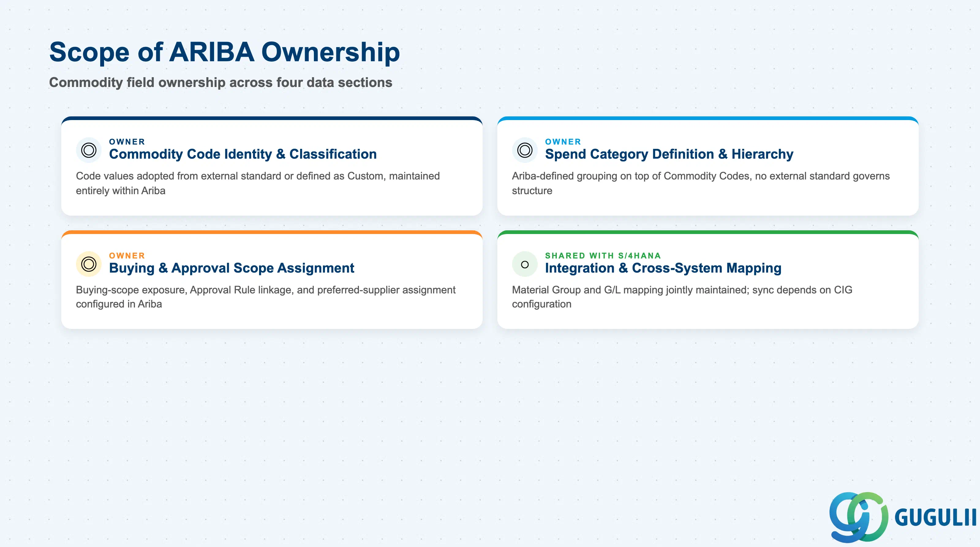Click the GUGULII logo

[x=903, y=517]
